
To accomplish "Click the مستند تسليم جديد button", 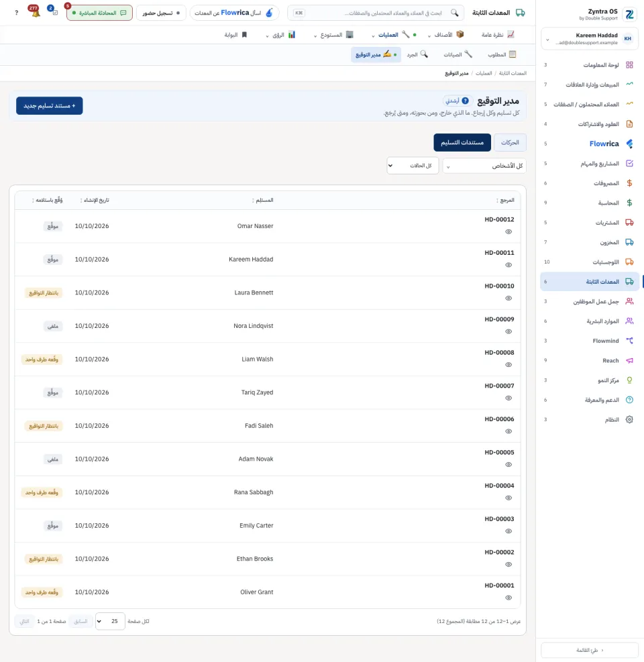I will pos(50,105).
